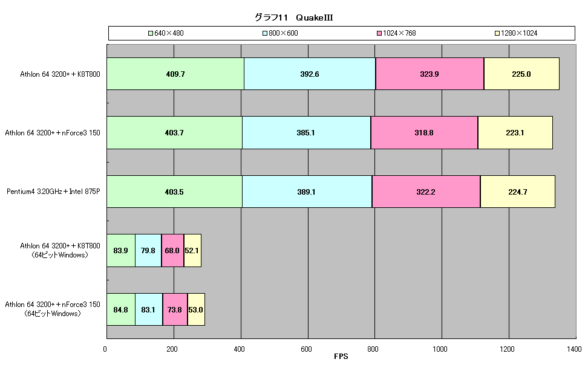
Task: Click the first Athlon 64 3200+ K8T800 label
Action: [x=60, y=74]
